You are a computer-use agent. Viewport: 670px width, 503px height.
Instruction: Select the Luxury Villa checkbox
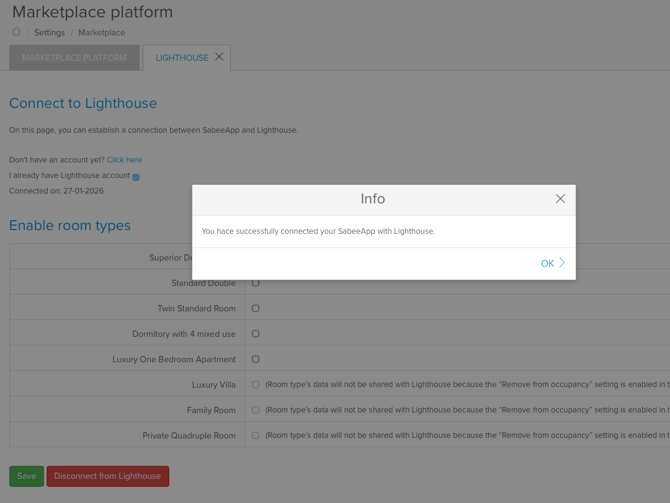click(x=256, y=385)
